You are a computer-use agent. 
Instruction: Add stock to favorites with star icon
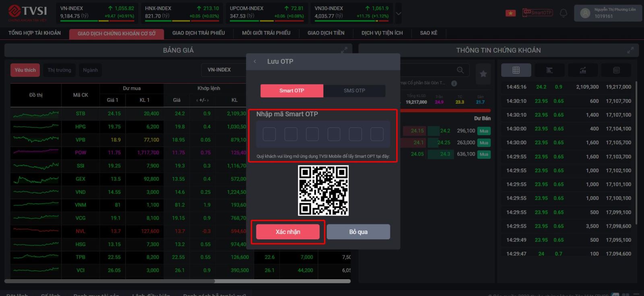pyautogui.click(x=483, y=74)
